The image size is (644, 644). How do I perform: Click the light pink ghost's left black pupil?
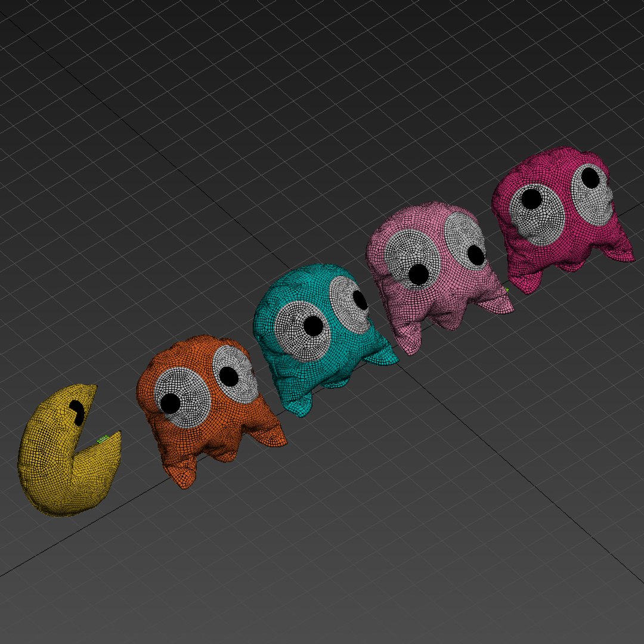pos(419,274)
